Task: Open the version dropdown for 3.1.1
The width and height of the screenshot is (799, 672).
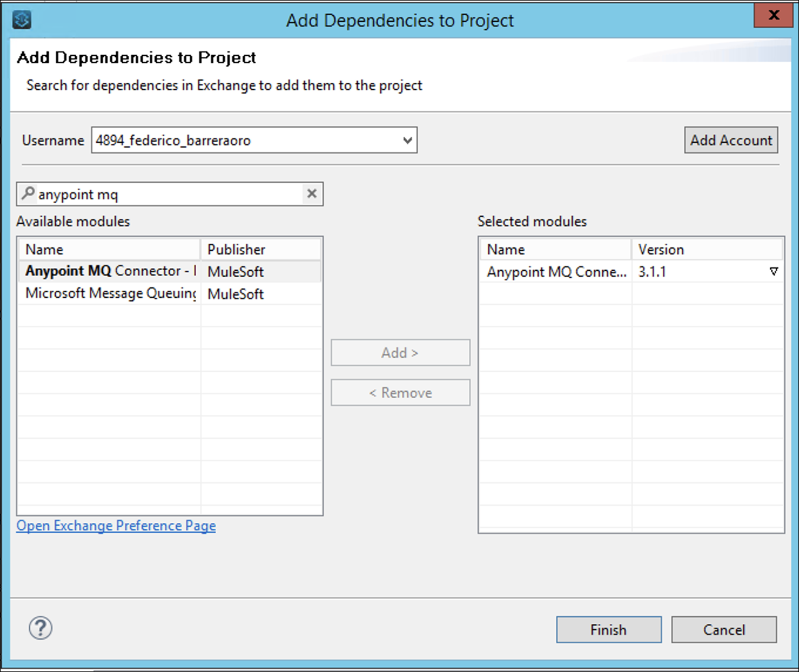Action: 774,271
